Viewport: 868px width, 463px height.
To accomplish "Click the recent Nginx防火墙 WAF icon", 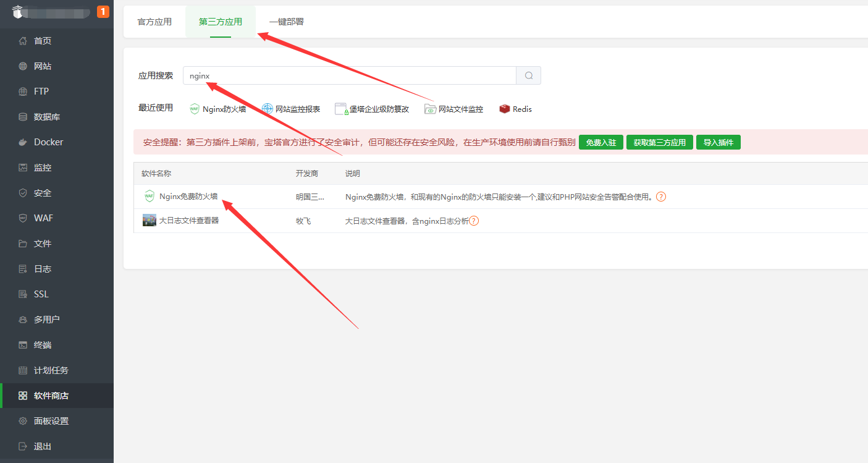I will click(x=195, y=109).
